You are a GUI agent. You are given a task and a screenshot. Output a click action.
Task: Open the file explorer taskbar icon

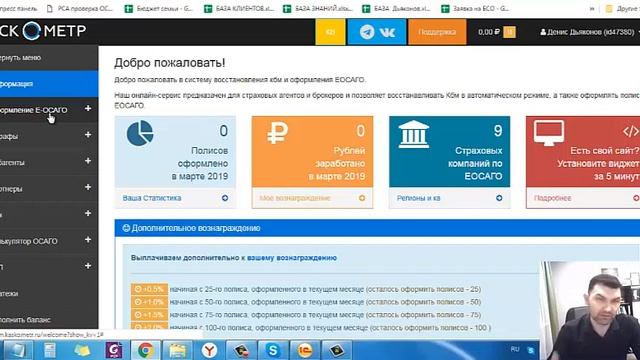[x=178, y=350]
